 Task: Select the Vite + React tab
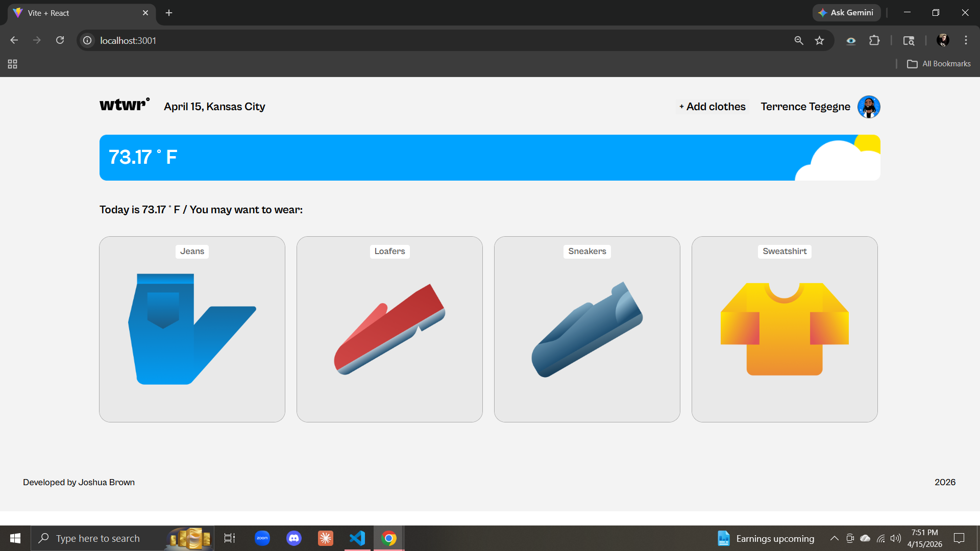pyautogui.click(x=77, y=13)
